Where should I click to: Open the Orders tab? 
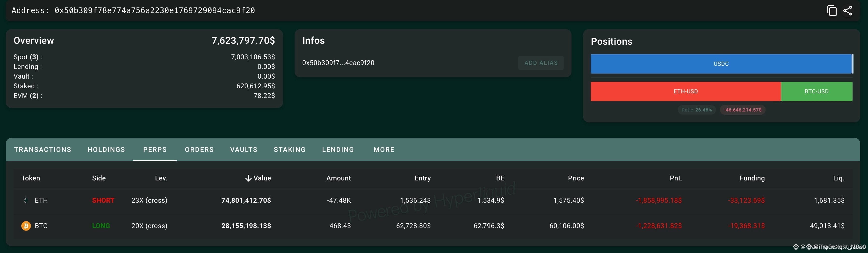point(199,149)
